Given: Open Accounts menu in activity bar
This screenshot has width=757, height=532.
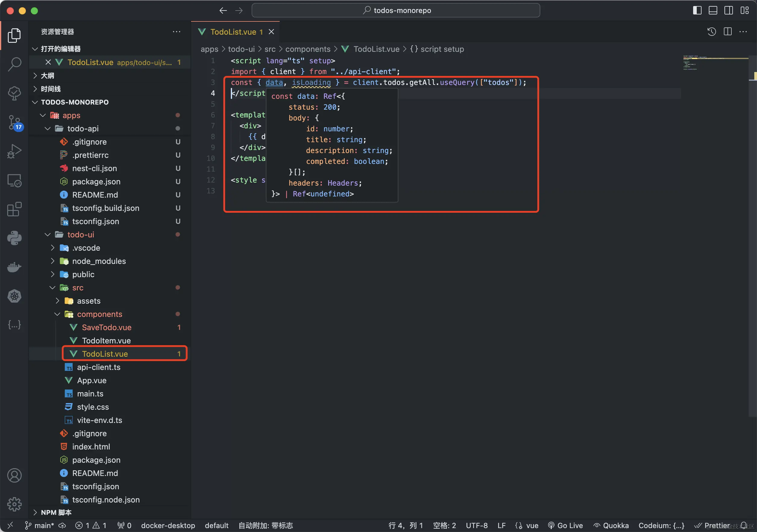Looking at the screenshot, I should coord(14,475).
